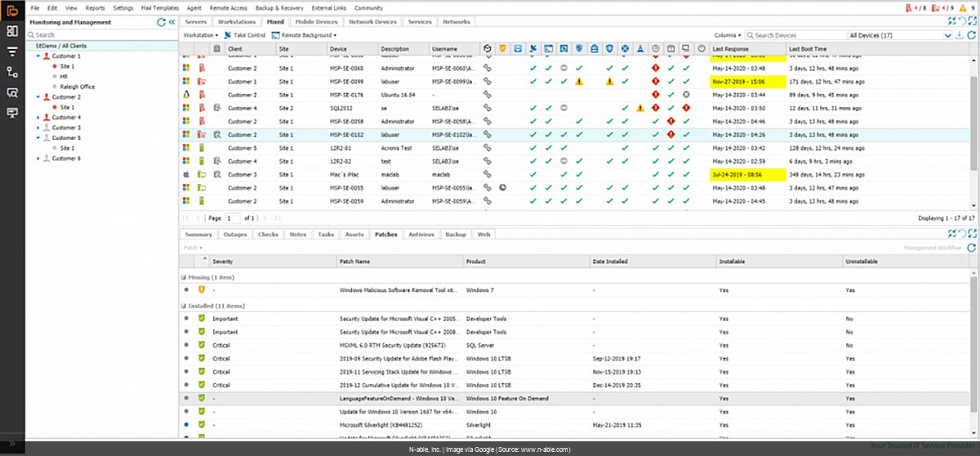This screenshot has width=980, height=456.
Task: Open the Antivirus tab in lower pane
Action: click(x=421, y=235)
